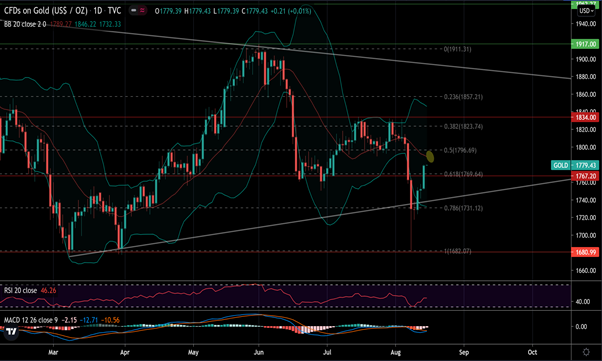
Task: Click the 1900.00 price axis label
Action: (585, 59)
